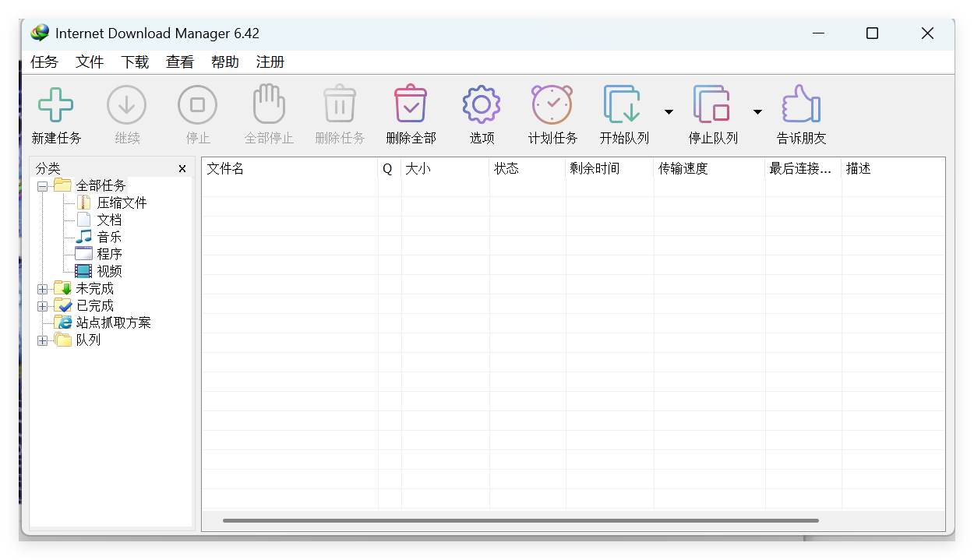
Task: Click the 程序 window icon in the tree
Action: coord(83,254)
